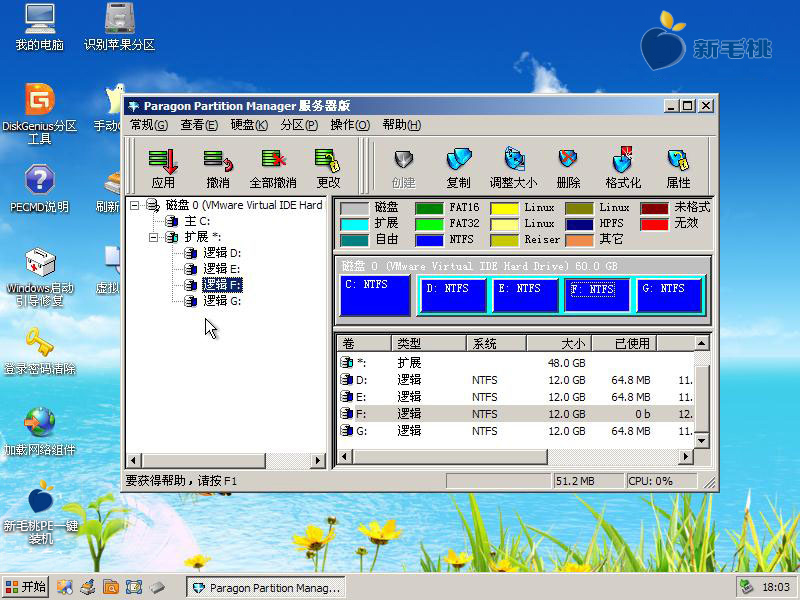Click the 系统 column header
Viewport: 800px width, 600px height.
(x=496, y=343)
